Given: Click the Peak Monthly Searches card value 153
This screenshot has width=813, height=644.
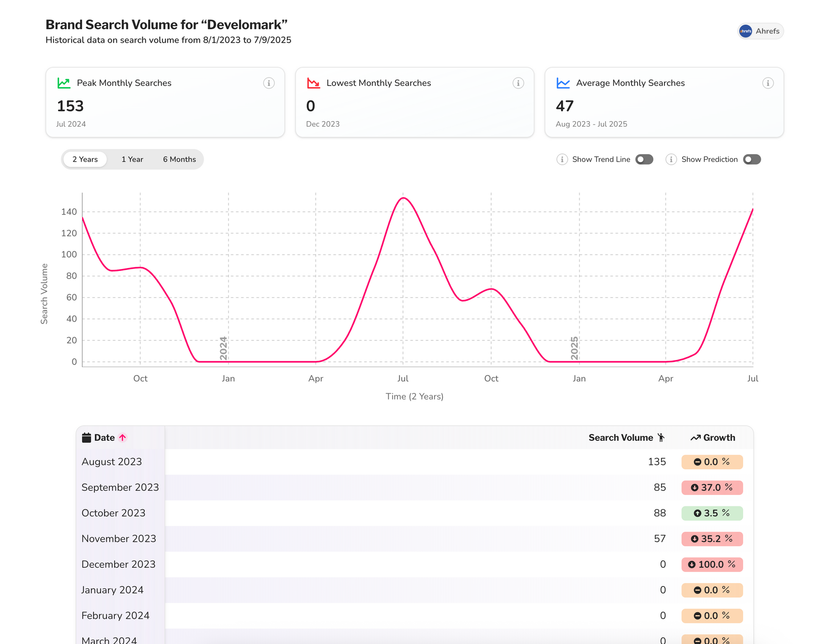Looking at the screenshot, I should (70, 106).
